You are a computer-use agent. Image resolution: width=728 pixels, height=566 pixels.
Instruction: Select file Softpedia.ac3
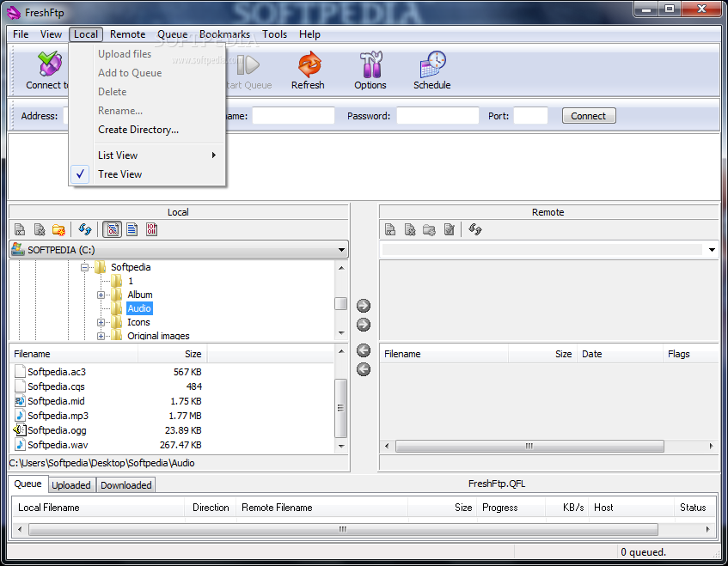click(x=57, y=372)
